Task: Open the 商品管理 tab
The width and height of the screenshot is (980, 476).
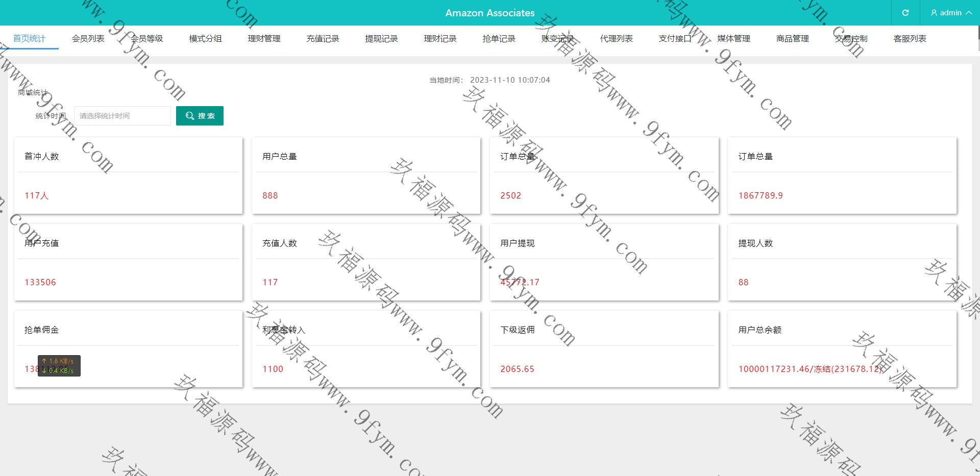Action: click(x=792, y=39)
